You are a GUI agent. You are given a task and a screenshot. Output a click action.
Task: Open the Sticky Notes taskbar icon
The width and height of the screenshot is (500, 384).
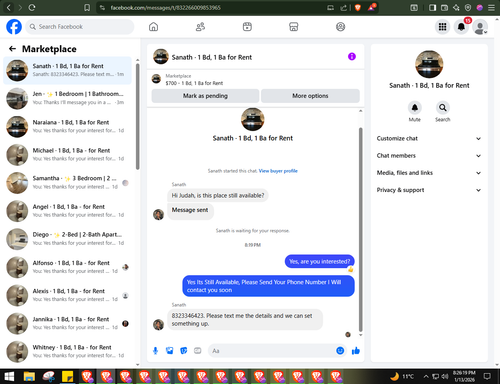[68, 376]
